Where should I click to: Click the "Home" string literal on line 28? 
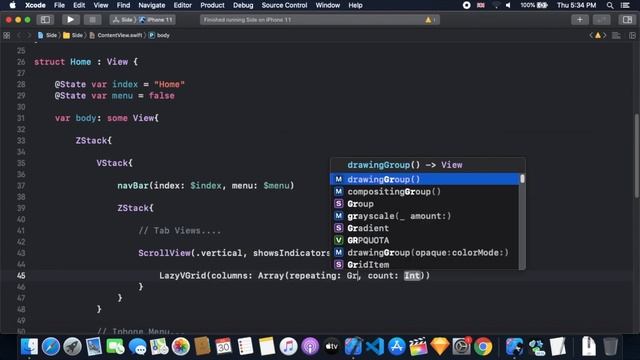point(169,84)
